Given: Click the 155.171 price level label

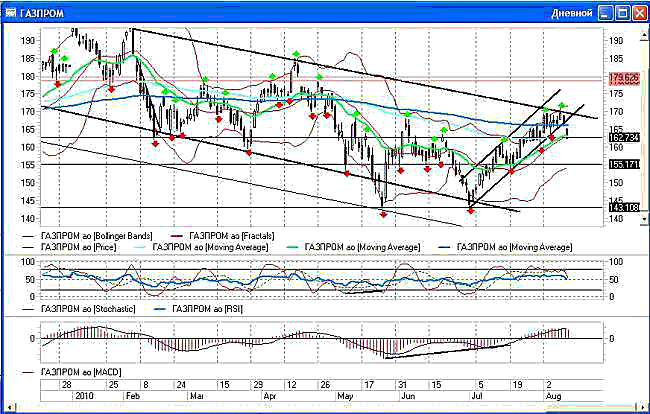Looking at the screenshot, I should [624, 165].
